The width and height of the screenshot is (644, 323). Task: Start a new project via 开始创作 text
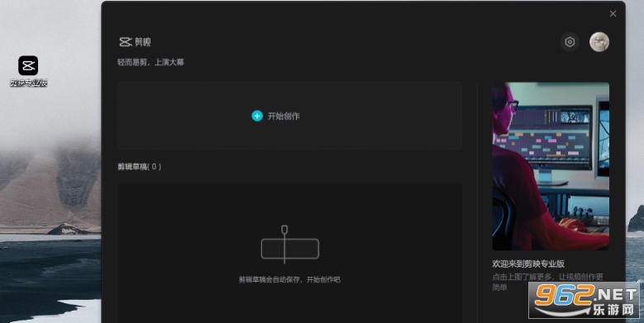point(284,116)
